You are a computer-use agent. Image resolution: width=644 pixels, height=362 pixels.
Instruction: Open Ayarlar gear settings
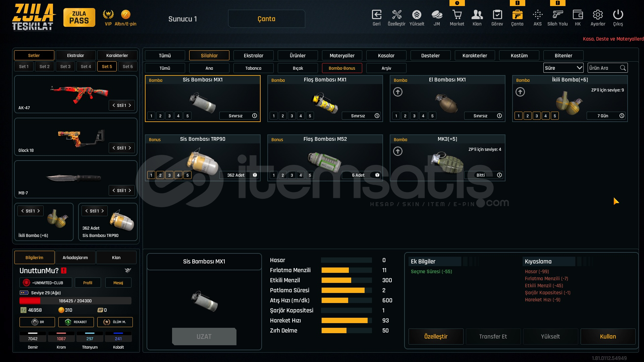pyautogui.click(x=598, y=15)
